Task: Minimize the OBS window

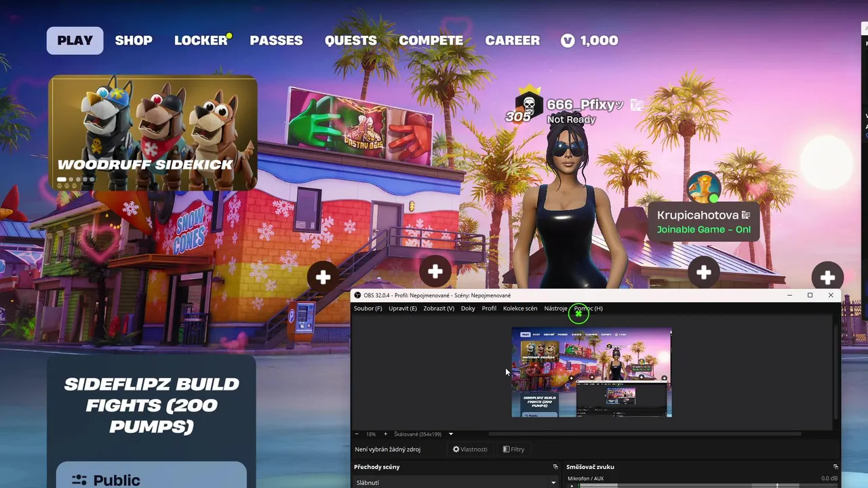Action: pyautogui.click(x=789, y=296)
